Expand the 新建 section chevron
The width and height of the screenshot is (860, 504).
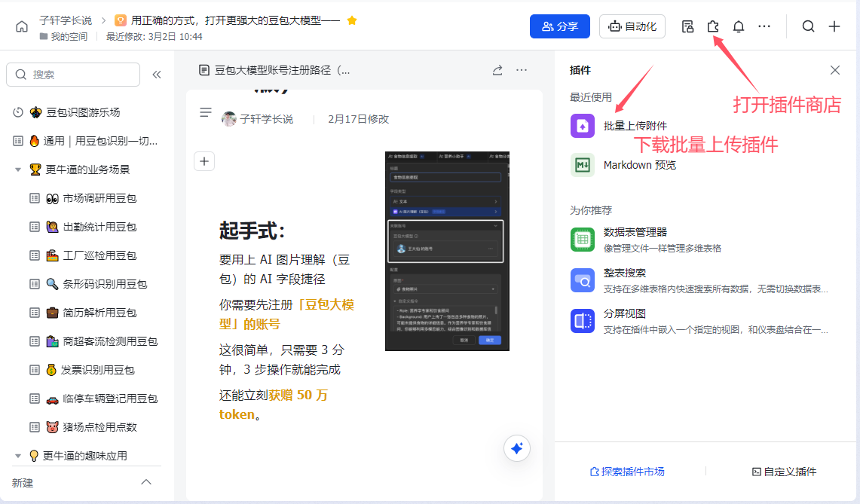[x=146, y=482]
